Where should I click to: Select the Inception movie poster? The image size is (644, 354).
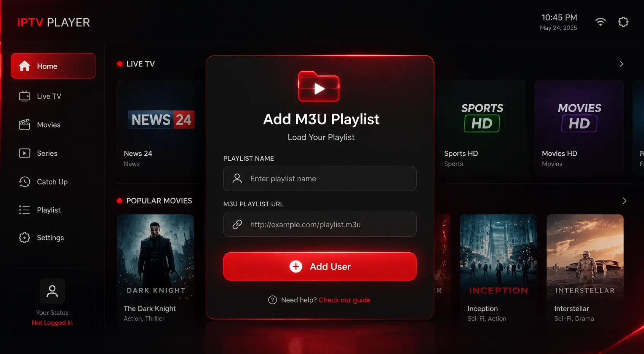(x=499, y=257)
